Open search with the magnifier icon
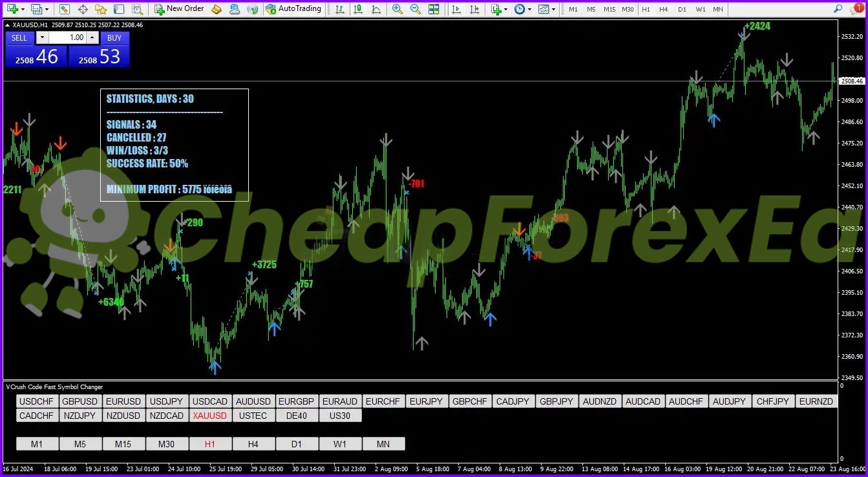Screen dimensions: 868x477 (838, 9)
